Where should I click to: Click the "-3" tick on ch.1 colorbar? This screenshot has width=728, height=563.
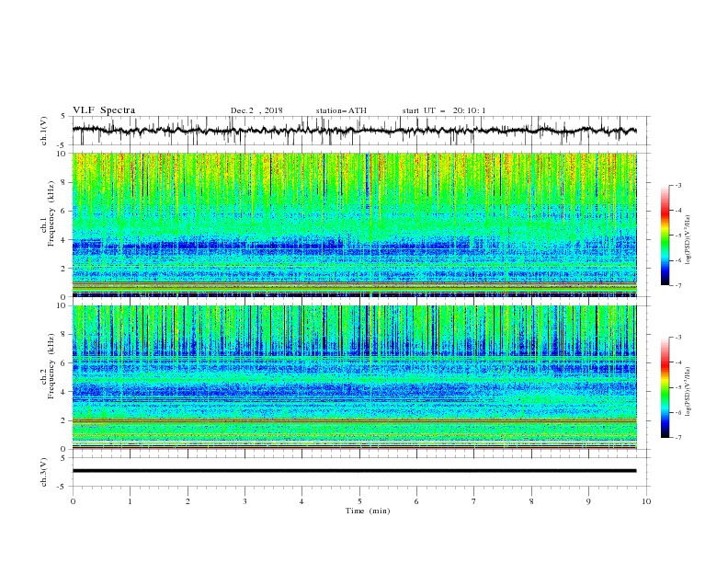[x=678, y=185]
